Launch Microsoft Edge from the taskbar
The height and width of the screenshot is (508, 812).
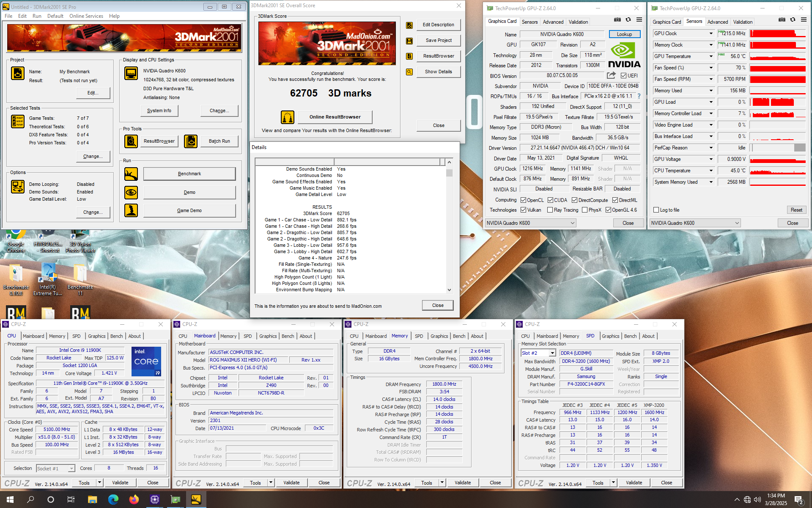pos(113,500)
